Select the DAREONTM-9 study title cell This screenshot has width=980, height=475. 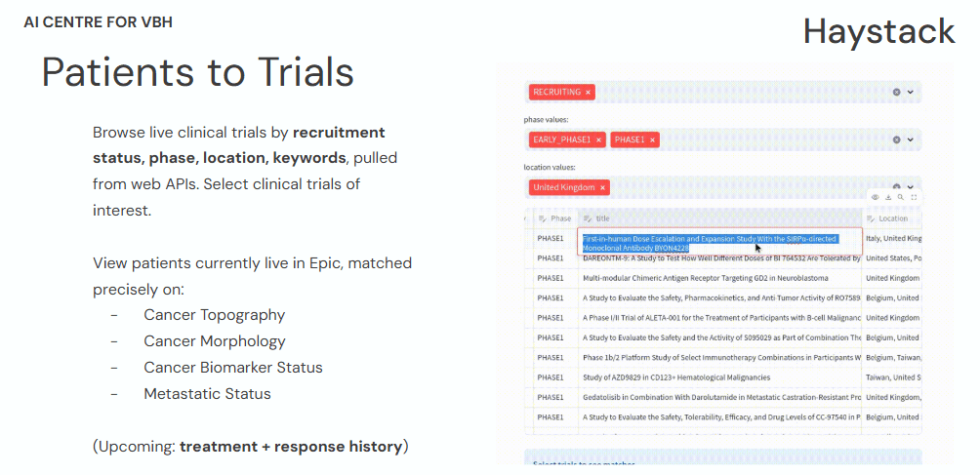pos(719,258)
